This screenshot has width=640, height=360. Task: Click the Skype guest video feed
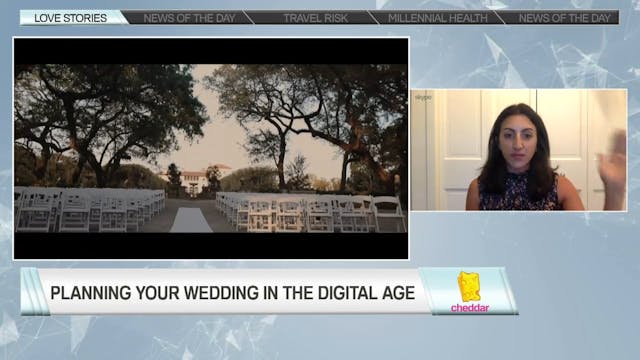(x=519, y=150)
